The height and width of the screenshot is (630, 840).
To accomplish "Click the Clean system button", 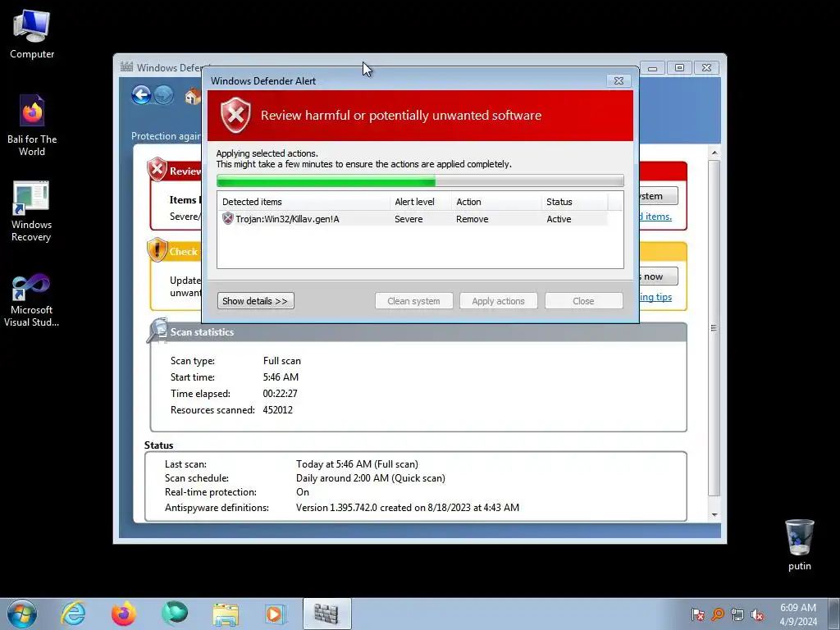I will pyautogui.click(x=413, y=300).
